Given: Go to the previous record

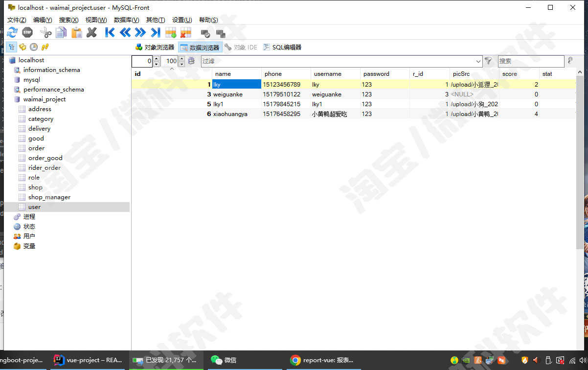Looking at the screenshot, I should coord(125,33).
